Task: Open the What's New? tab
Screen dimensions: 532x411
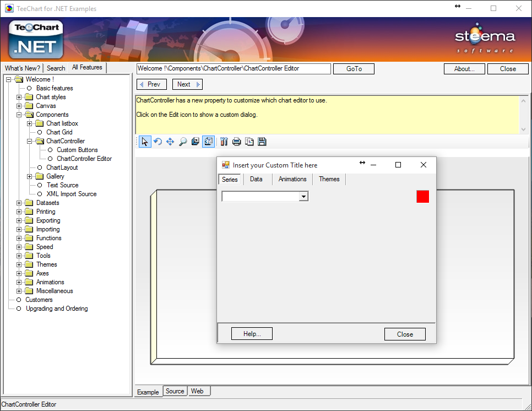Action: 23,68
